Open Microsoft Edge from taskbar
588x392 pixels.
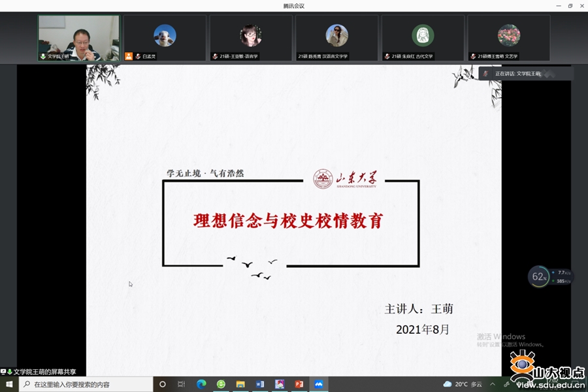(x=201, y=384)
